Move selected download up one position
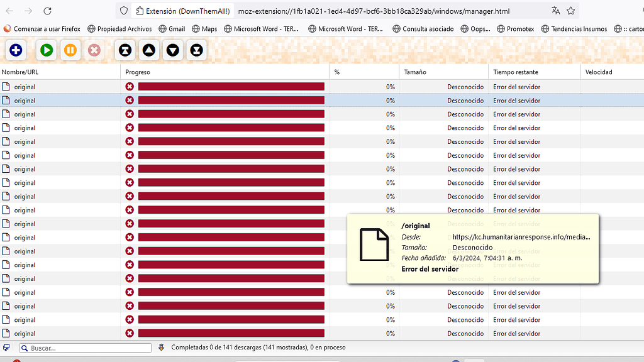Viewport: 644px width, 362px height. click(148, 50)
